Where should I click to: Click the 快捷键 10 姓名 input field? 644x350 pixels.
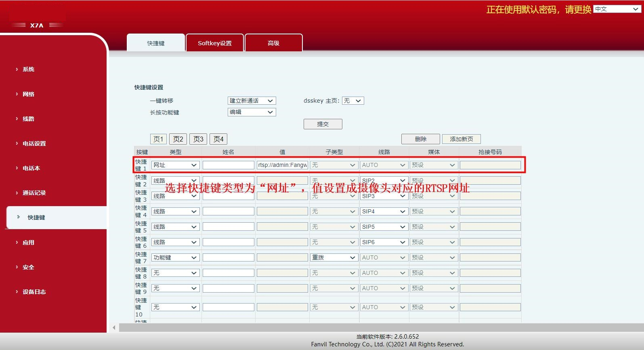pos(228,307)
